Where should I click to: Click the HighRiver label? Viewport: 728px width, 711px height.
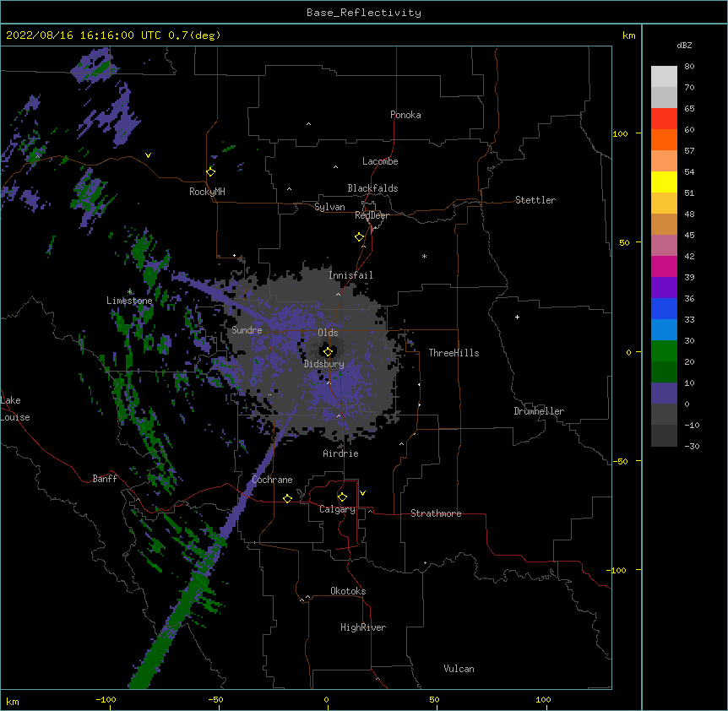coord(363,627)
